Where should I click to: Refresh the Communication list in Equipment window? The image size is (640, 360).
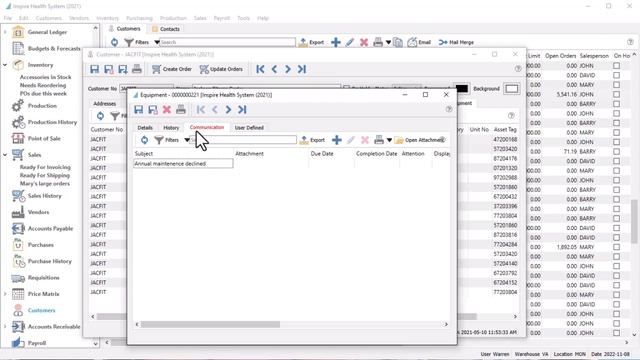tap(144, 140)
